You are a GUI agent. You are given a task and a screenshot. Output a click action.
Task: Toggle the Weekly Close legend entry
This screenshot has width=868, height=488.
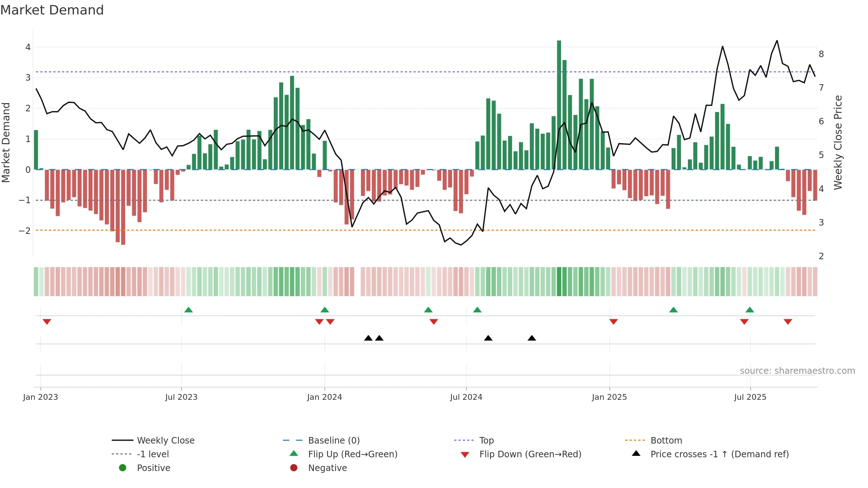(x=153, y=440)
